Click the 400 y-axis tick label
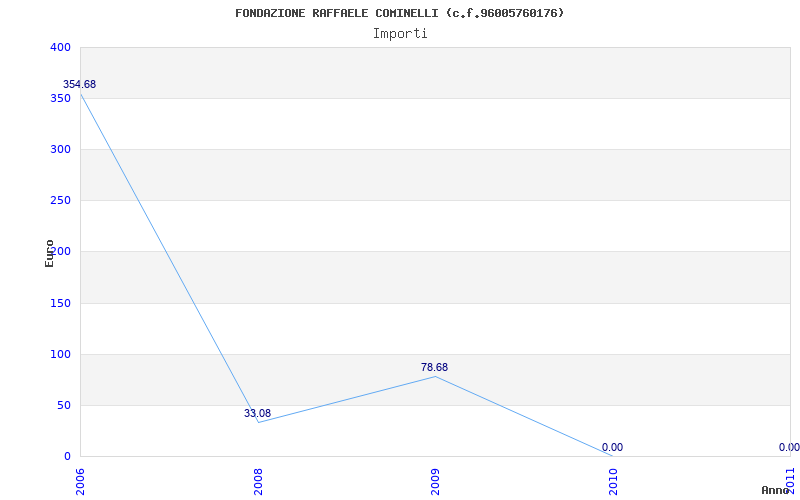The width and height of the screenshot is (800, 500). pyautogui.click(x=60, y=47)
